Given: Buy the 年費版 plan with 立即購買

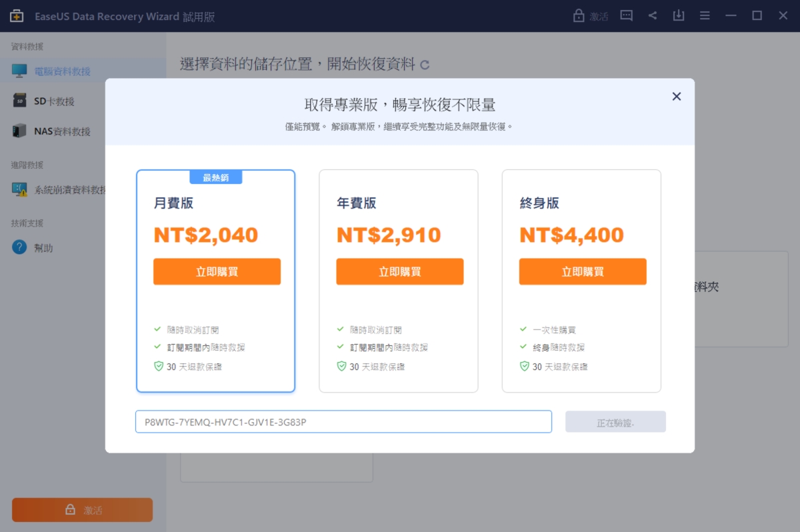Looking at the screenshot, I should coord(399,271).
